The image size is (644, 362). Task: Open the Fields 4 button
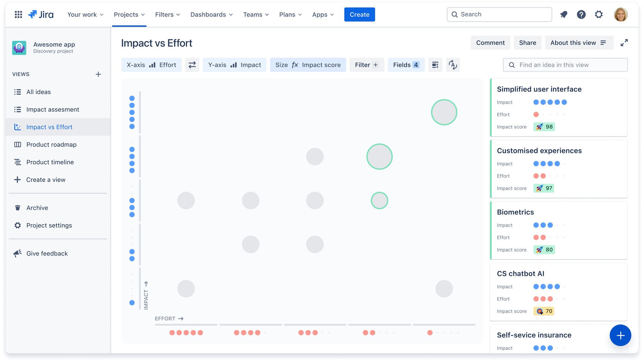(x=406, y=65)
